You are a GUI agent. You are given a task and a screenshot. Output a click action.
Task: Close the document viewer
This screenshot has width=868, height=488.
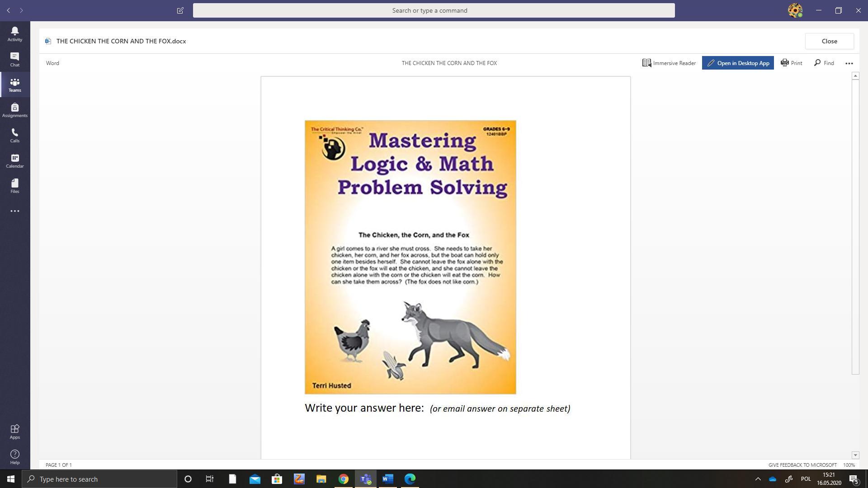829,41
